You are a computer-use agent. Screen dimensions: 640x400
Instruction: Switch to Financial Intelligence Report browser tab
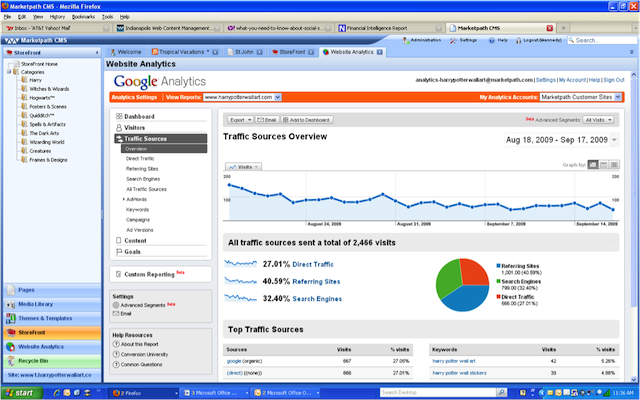[x=389, y=28]
